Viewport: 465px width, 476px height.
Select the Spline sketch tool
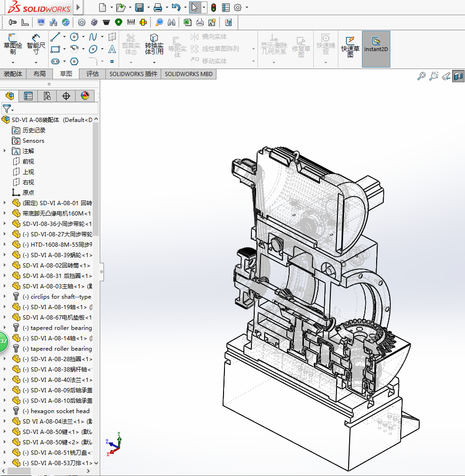click(x=93, y=37)
